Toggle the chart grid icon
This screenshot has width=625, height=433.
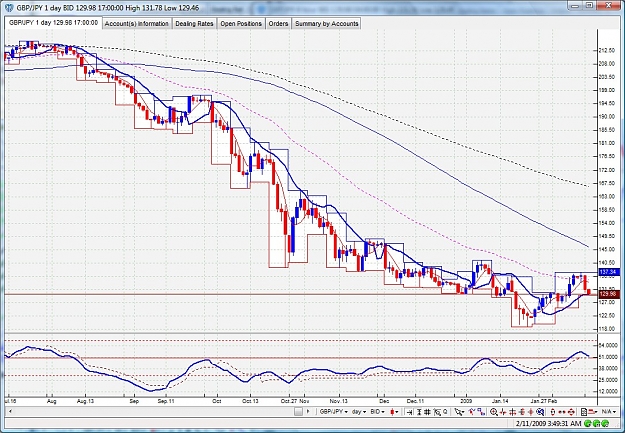tap(426, 412)
